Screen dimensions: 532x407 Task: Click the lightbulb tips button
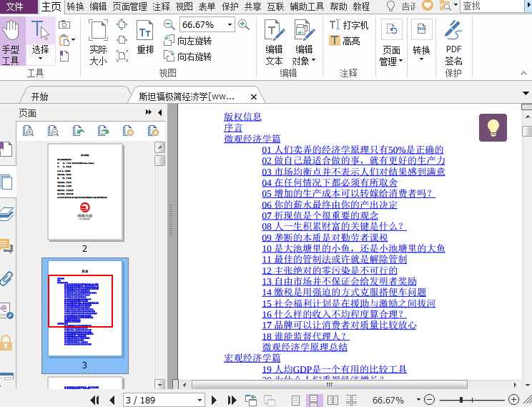[493, 127]
